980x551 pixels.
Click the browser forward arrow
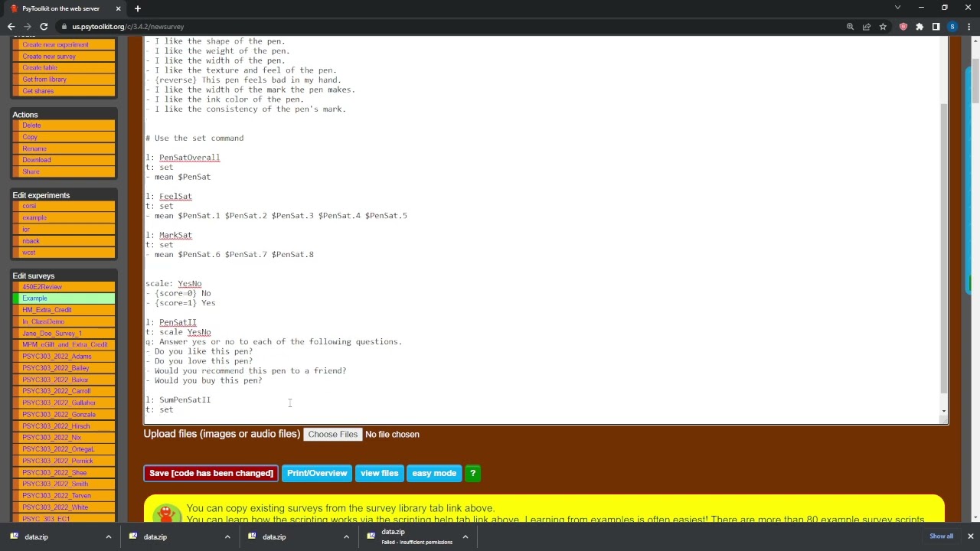[28, 27]
